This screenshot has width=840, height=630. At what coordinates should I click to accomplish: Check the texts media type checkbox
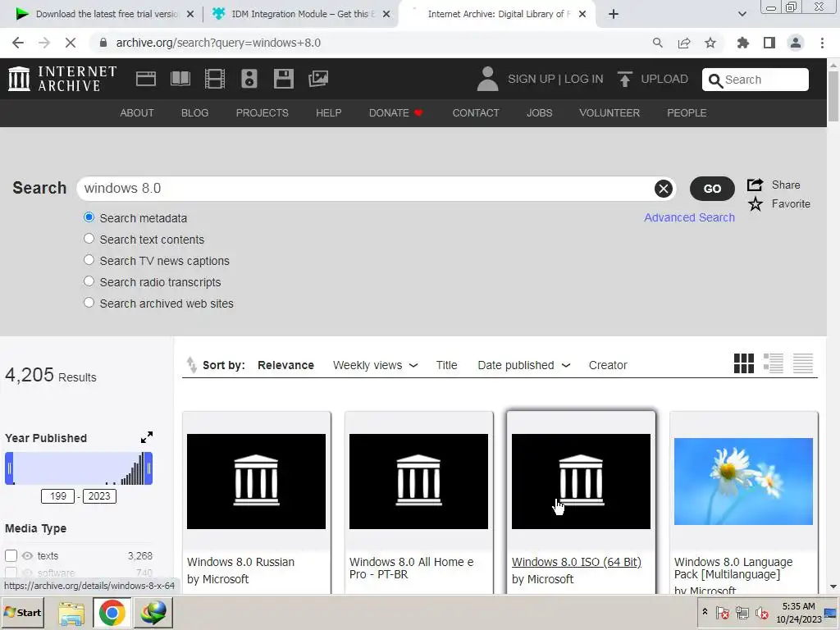coord(11,555)
